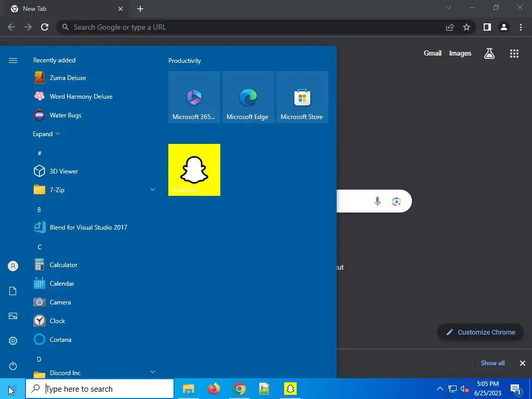Close the New Tab tab
Image resolution: width=532 pixels, height=399 pixels.
tap(121, 9)
